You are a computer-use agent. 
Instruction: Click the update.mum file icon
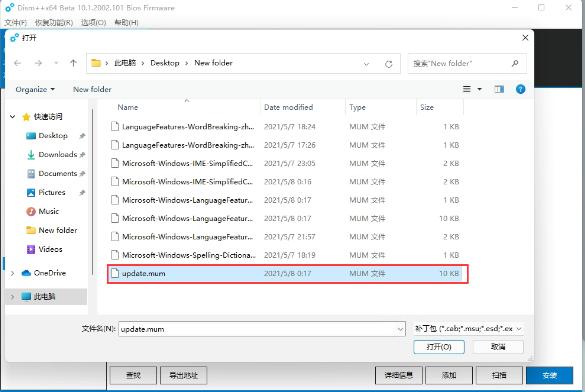[115, 273]
